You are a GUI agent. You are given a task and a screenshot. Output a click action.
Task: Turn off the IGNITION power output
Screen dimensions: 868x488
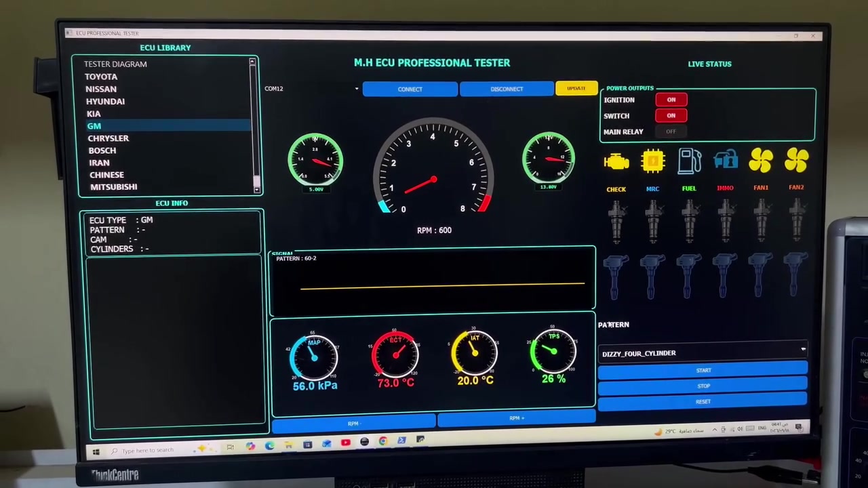point(671,100)
